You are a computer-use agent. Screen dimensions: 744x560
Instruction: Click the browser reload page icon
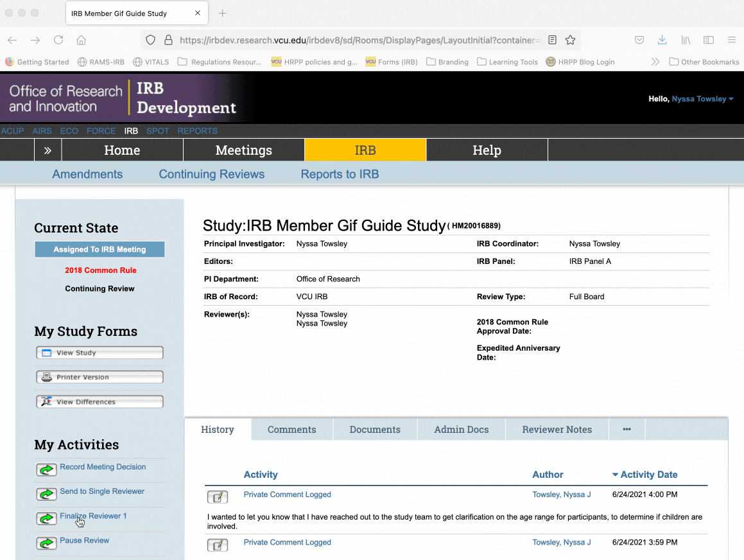(x=58, y=40)
